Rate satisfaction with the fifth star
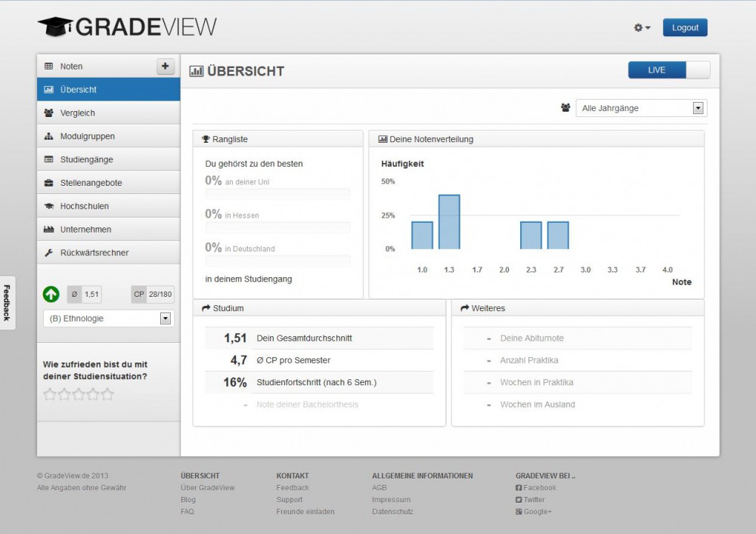This screenshot has height=534, width=756. pyautogui.click(x=107, y=394)
